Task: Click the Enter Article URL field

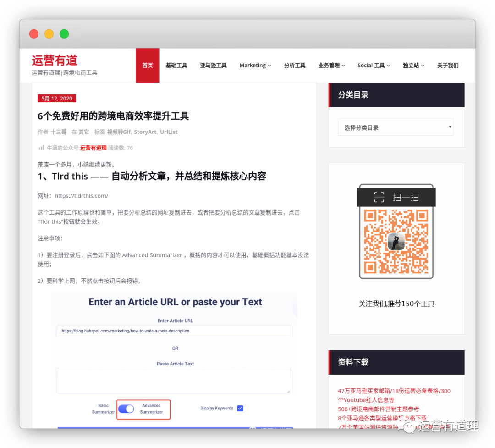Action: (x=174, y=331)
